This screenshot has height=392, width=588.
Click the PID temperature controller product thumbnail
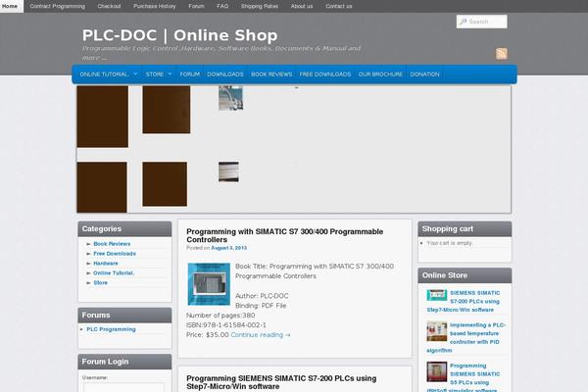pos(437,331)
